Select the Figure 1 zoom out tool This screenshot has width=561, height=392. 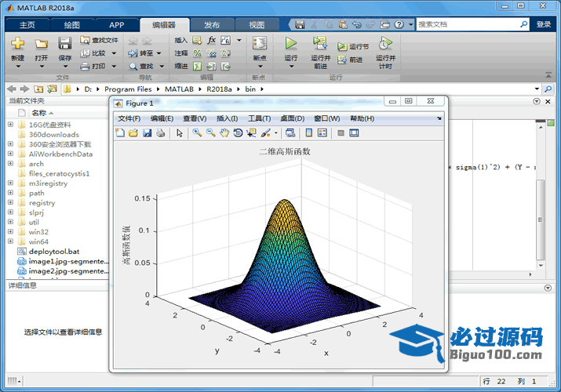(210, 133)
